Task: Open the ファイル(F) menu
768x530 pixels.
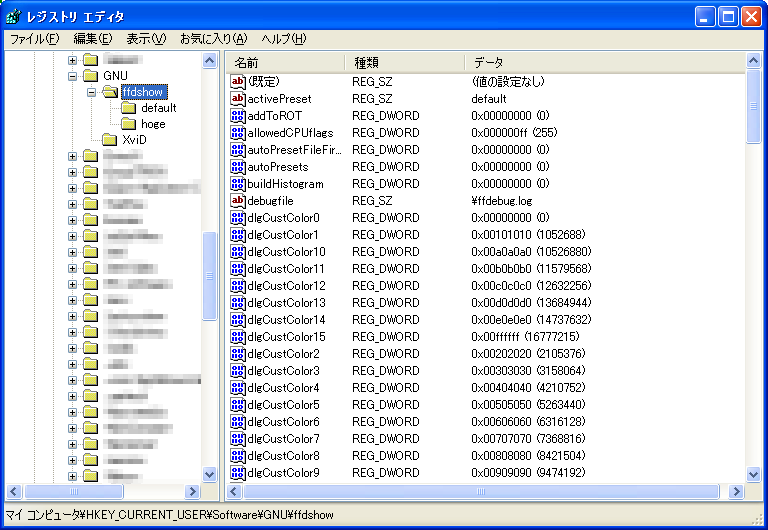Action: pyautogui.click(x=34, y=39)
